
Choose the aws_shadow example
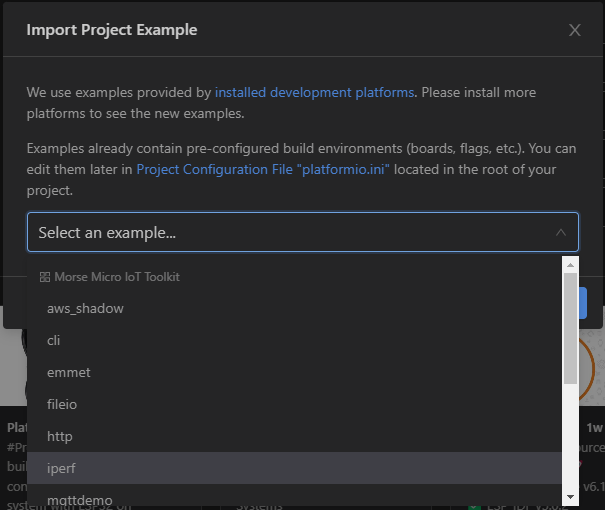point(85,308)
